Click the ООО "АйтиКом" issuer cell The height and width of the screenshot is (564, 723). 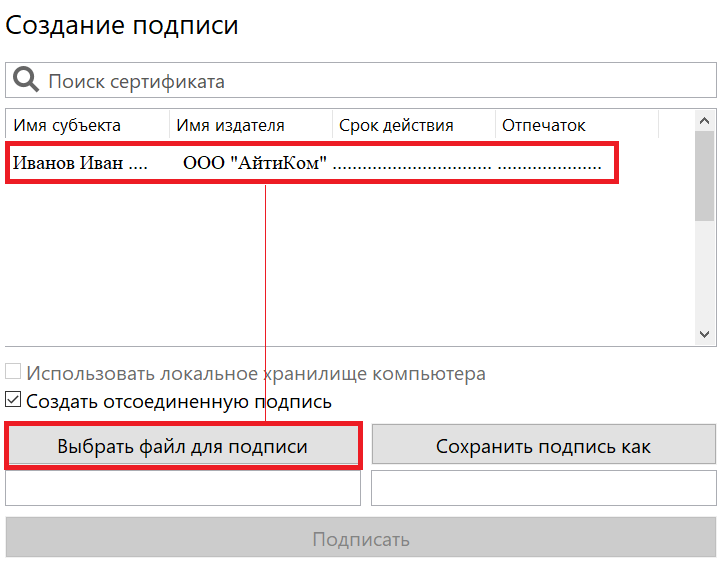[x=255, y=163]
